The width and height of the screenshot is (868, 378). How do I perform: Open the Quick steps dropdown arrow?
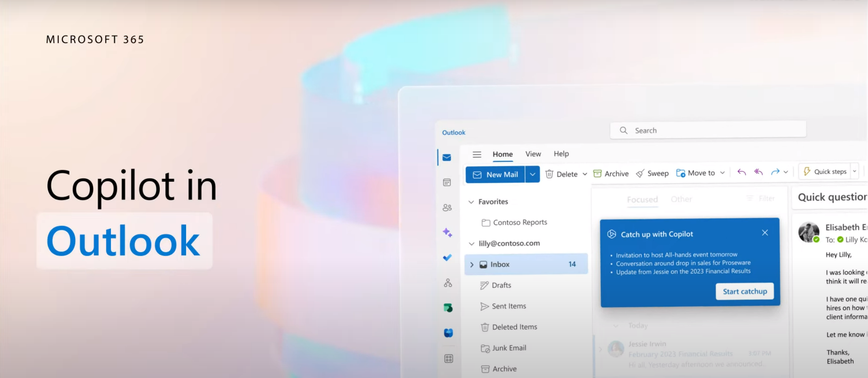854,171
